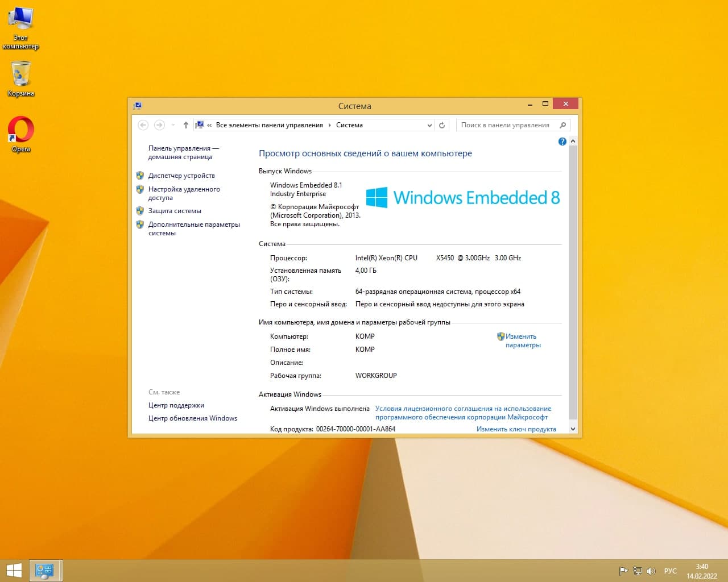Go up one level with Up arrow
This screenshot has width=728, height=582.
click(185, 125)
